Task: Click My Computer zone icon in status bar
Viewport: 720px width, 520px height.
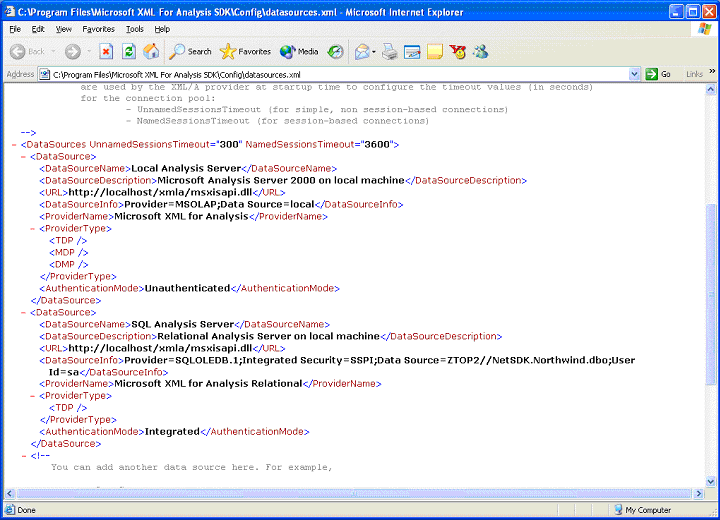Action: tap(619, 509)
